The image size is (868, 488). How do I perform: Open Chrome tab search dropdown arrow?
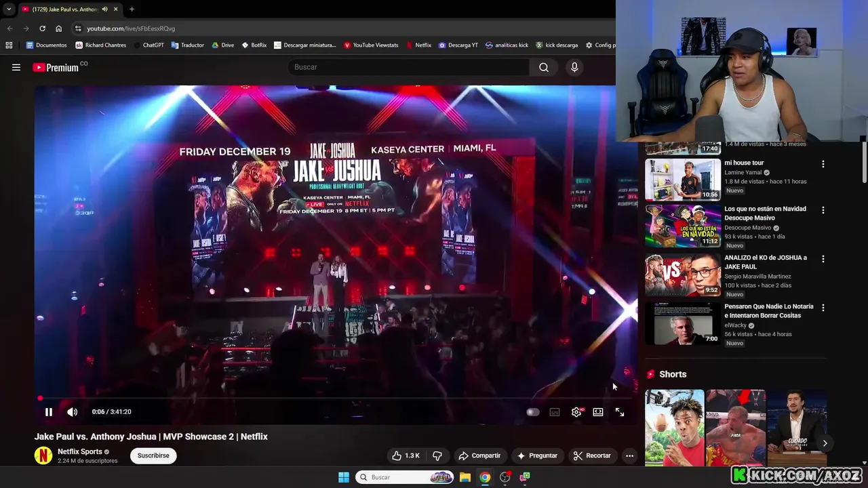click(x=9, y=9)
